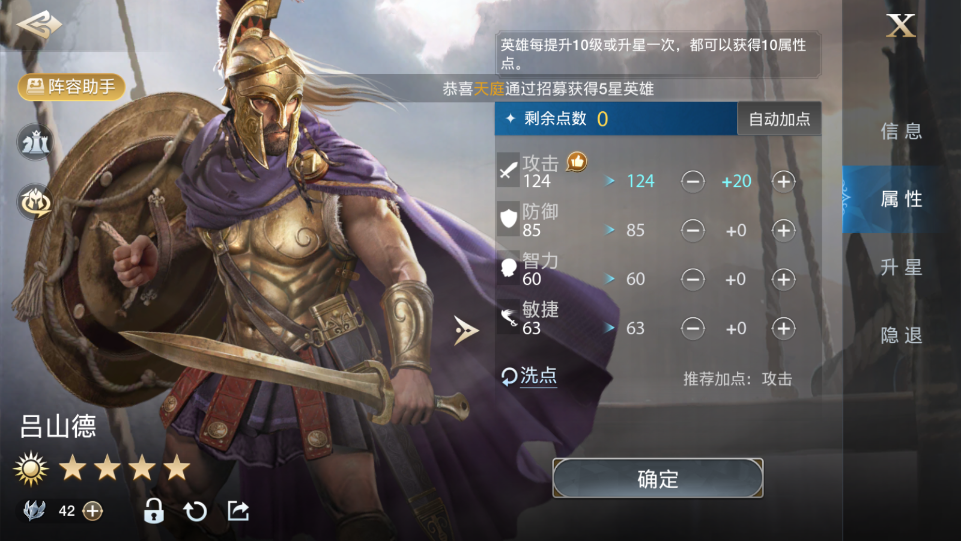Decrease 攻击 attack points with minus
961x541 pixels.
pos(693,181)
